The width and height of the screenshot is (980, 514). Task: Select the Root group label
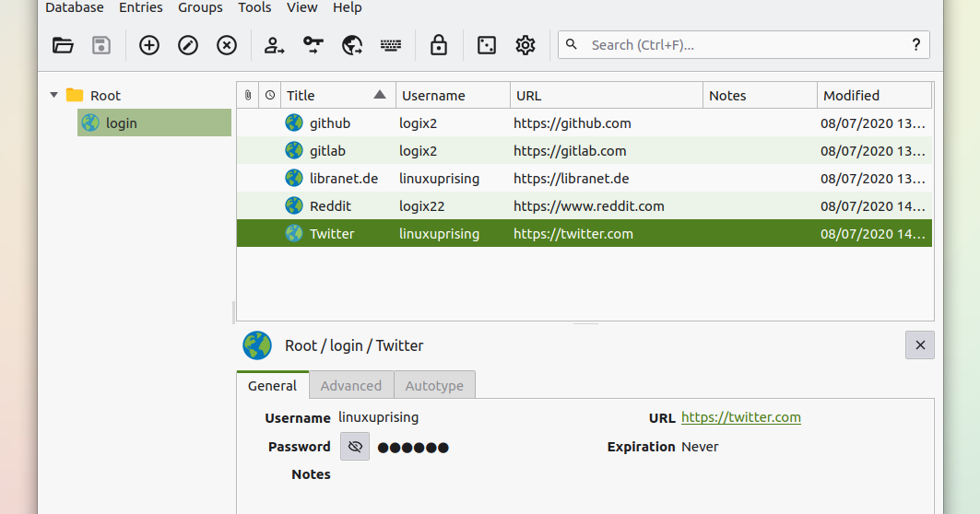point(105,96)
